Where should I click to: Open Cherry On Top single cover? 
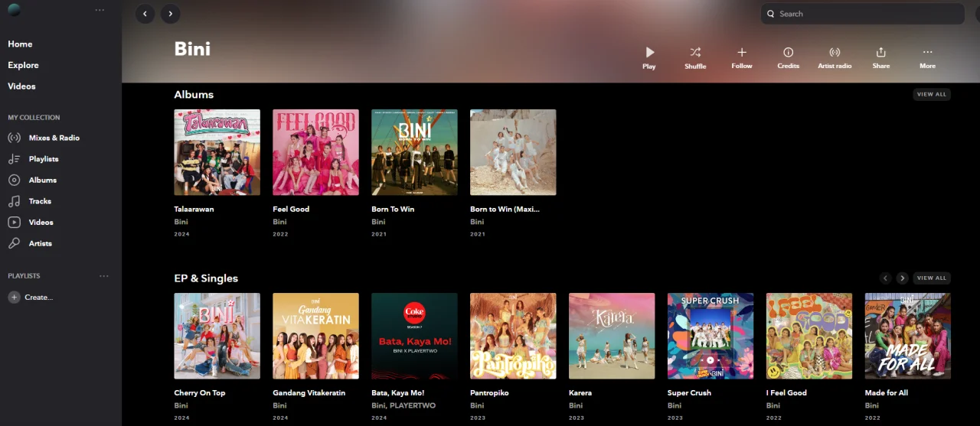[217, 336]
